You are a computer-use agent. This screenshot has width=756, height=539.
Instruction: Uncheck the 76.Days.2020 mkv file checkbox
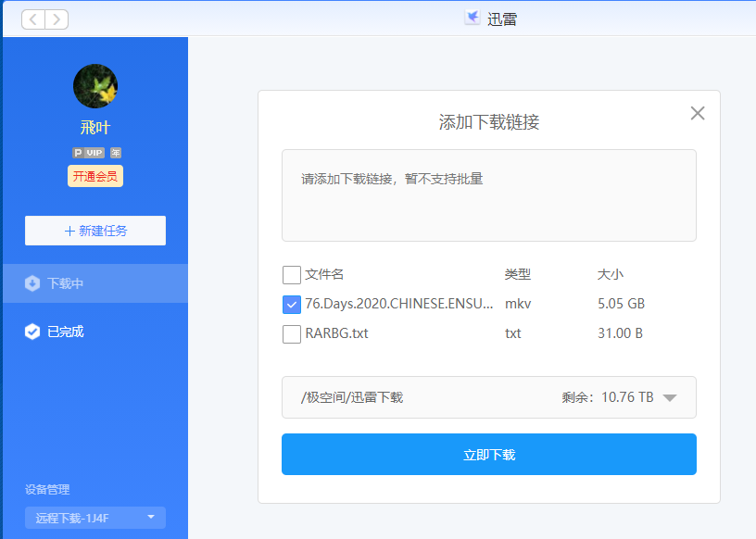pos(292,304)
